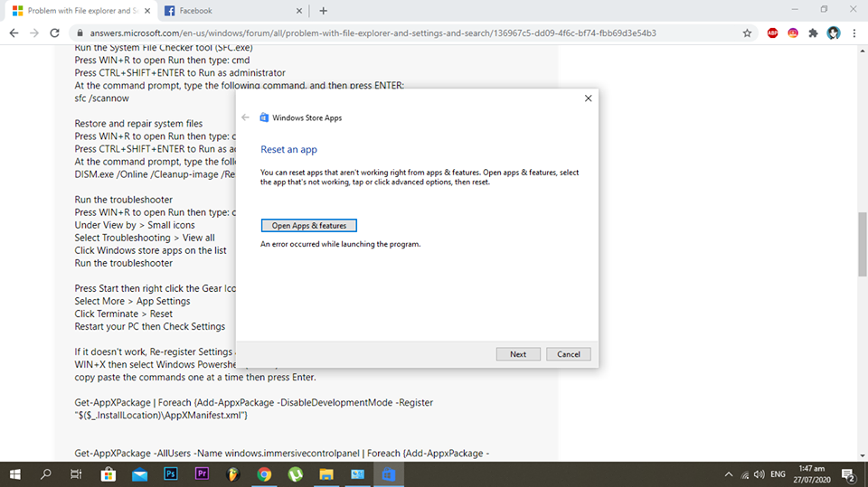
Task: Click the 'Reset an app' heading
Action: coord(288,149)
